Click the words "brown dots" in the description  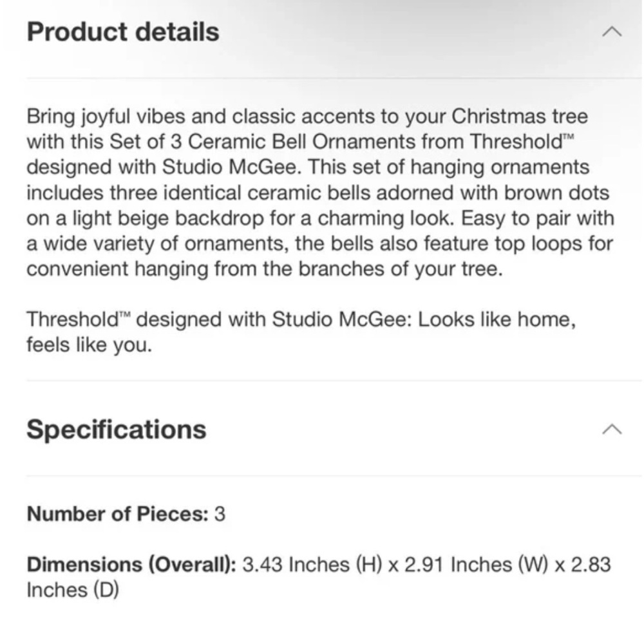point(556,193)
